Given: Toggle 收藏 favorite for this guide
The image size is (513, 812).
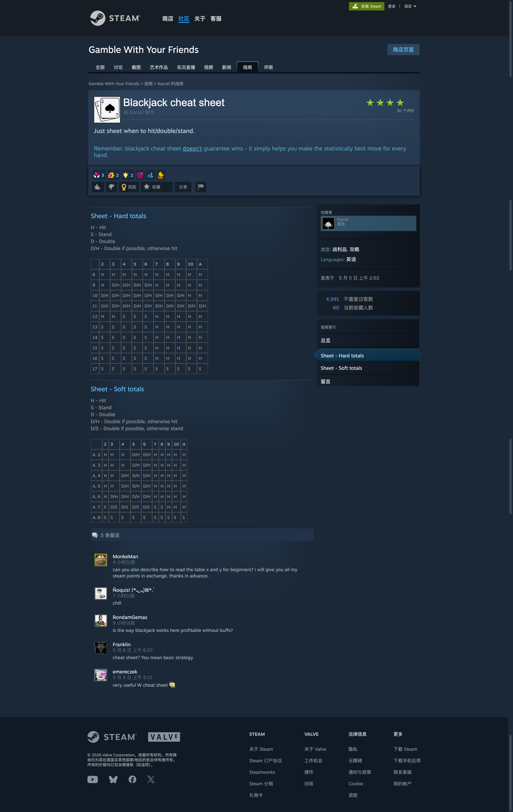Looking at the screenshot, I should tap(157, 187).
